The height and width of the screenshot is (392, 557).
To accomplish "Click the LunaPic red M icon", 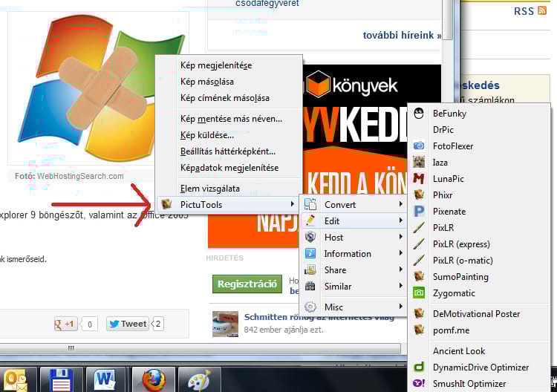I will coord(419,178).
